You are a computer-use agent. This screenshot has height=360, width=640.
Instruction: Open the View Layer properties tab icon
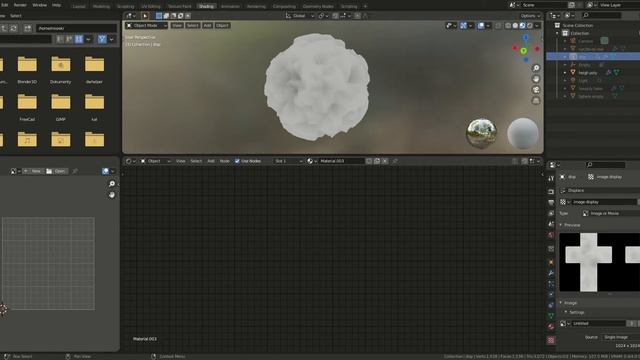tap(551, 213)
